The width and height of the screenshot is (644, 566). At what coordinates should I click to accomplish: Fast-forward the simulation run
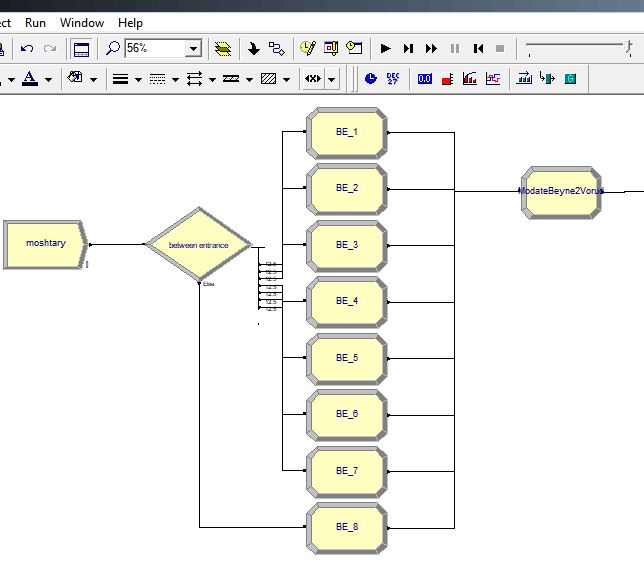pyautogui.click(x=431, y=48)
